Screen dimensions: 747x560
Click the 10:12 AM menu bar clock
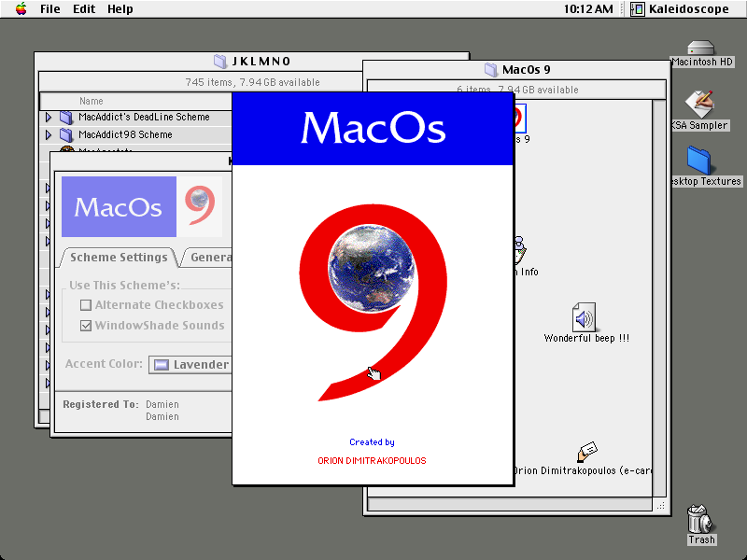click(588, 9)
